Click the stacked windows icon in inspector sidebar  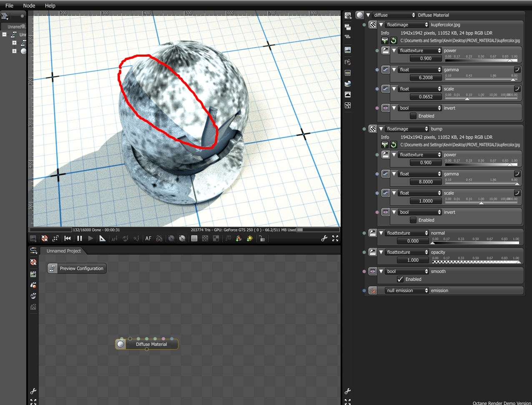[x=348, y=27]
